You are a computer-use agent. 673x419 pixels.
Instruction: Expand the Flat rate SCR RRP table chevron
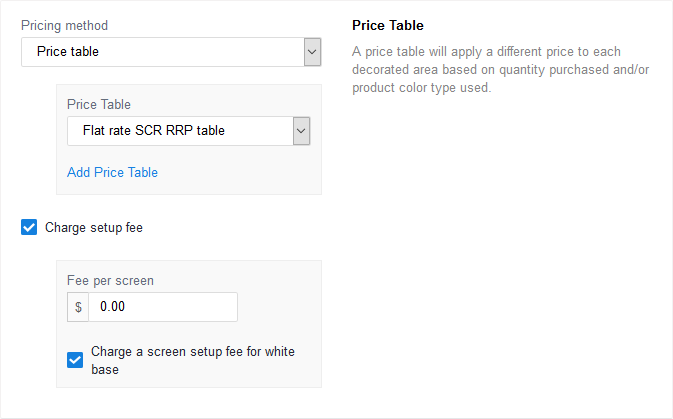(301, 131)
